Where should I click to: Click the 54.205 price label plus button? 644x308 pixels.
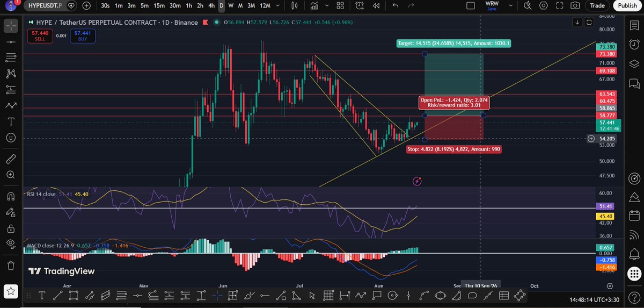tap(591, 139)
